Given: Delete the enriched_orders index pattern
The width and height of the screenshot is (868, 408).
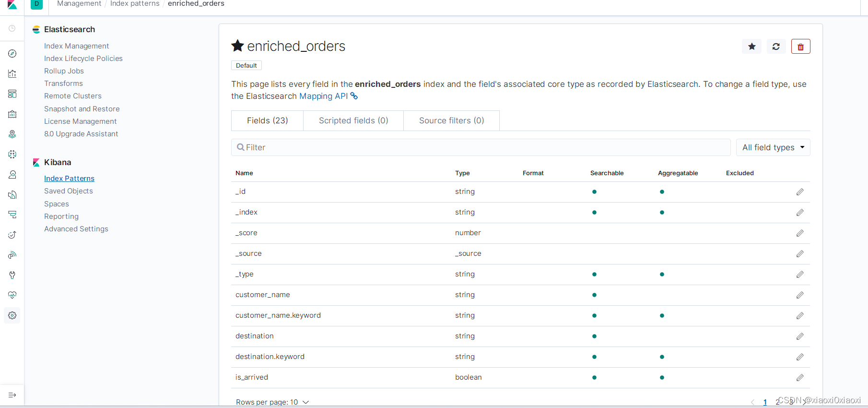Looking at the screenshot, I should click(x=800, y=47).
